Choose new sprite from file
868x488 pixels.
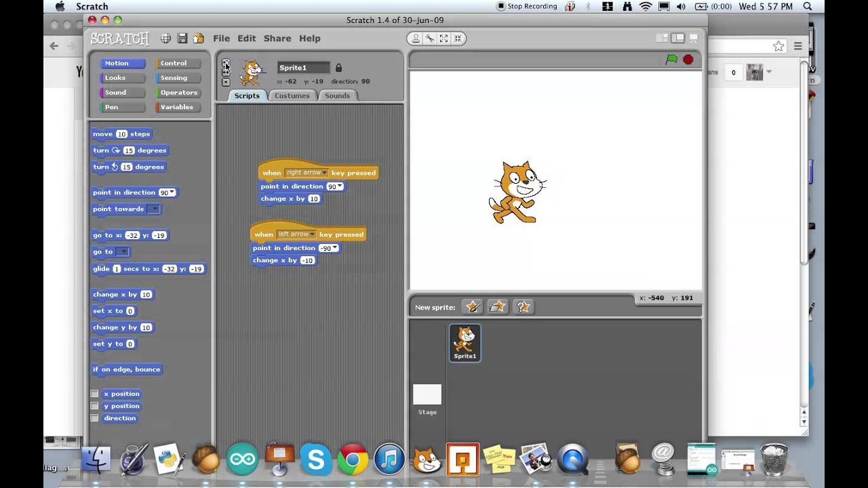click(498, 307)
